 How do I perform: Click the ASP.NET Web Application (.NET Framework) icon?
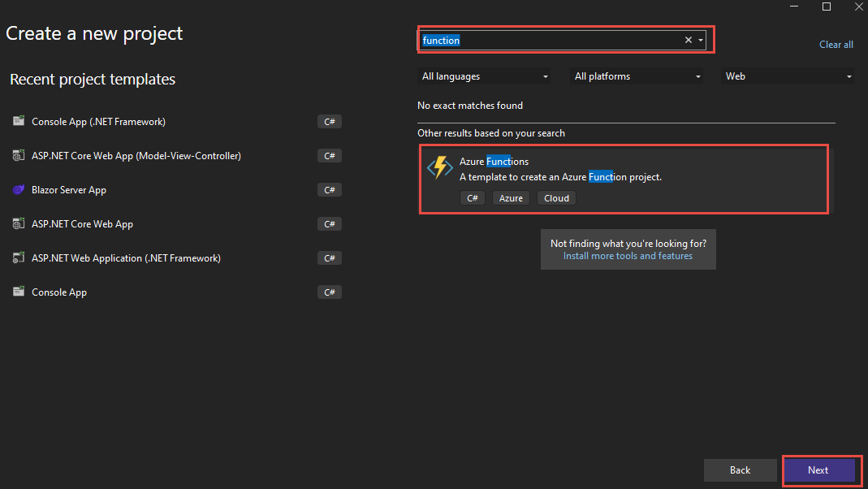19,257
